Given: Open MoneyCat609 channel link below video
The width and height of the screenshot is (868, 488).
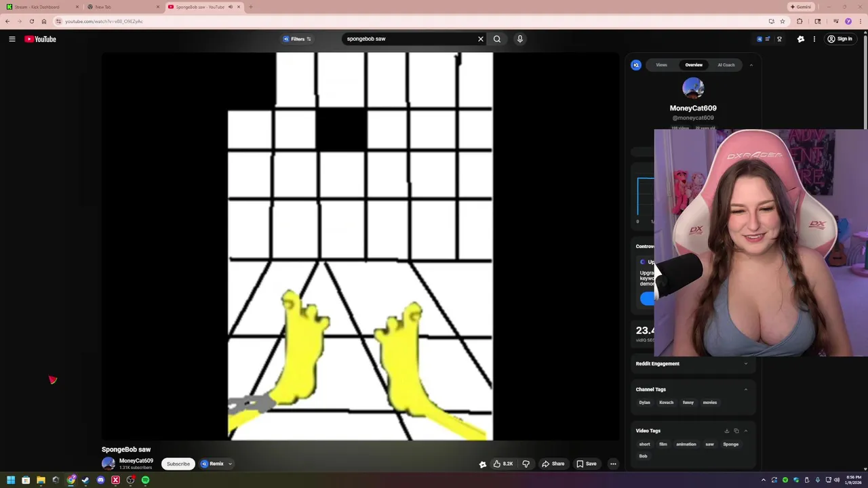Looking at the screenshot, I should (x=136, y=461).
